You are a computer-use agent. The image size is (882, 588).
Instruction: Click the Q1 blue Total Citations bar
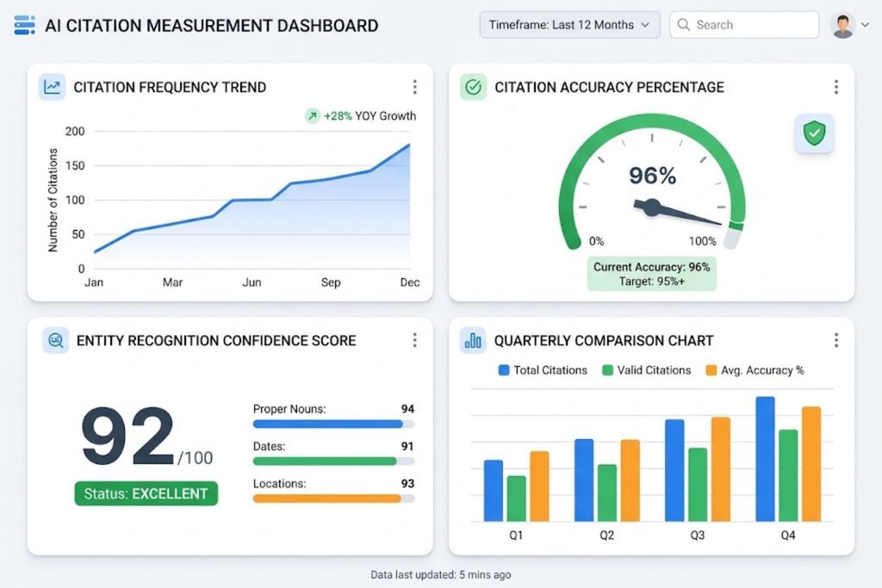point(494,490)
